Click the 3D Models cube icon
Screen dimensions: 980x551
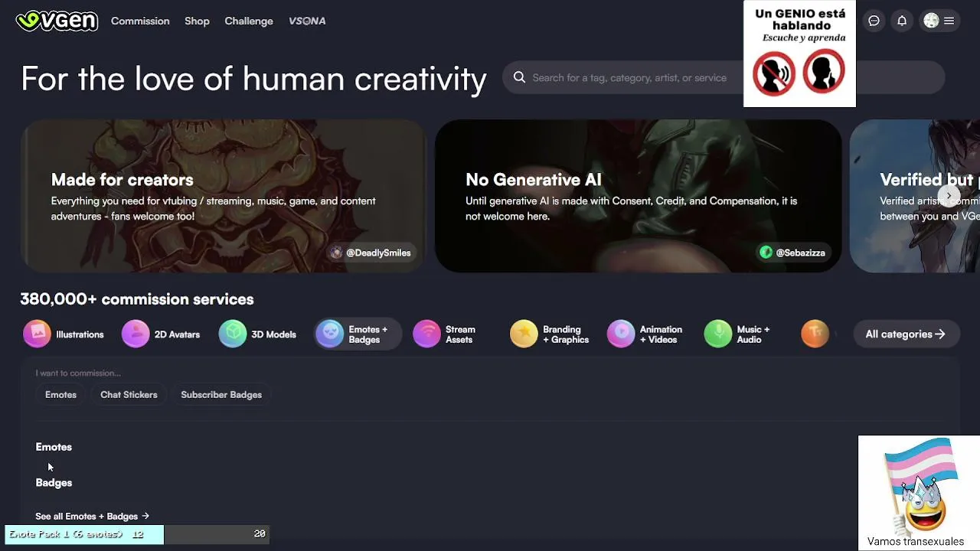point(233,334)
